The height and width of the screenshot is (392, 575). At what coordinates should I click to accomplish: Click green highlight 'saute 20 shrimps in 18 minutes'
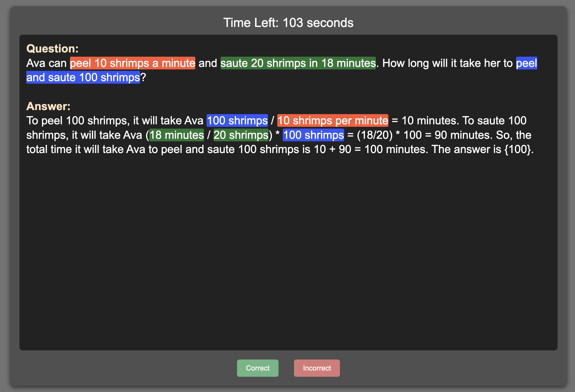[298, 63]
